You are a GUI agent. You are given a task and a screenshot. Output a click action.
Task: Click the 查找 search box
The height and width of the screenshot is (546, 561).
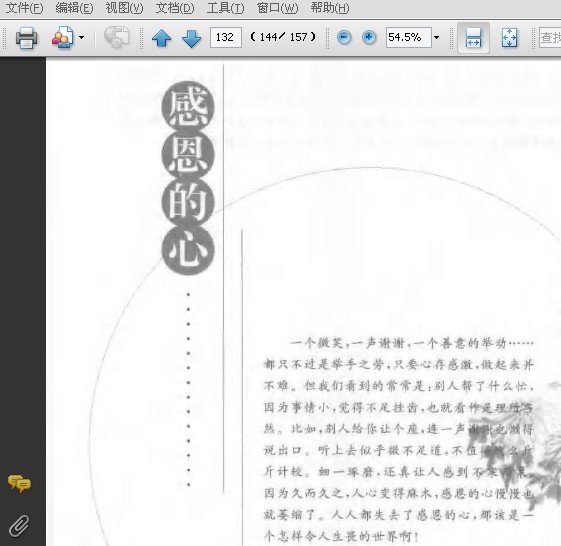point(550,37)
